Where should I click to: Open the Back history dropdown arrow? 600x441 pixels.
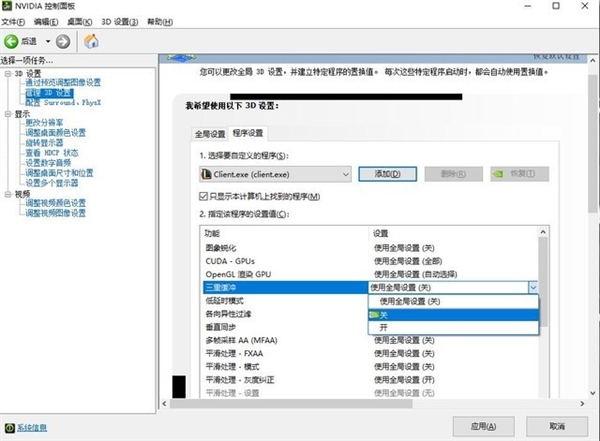[48, 41]
